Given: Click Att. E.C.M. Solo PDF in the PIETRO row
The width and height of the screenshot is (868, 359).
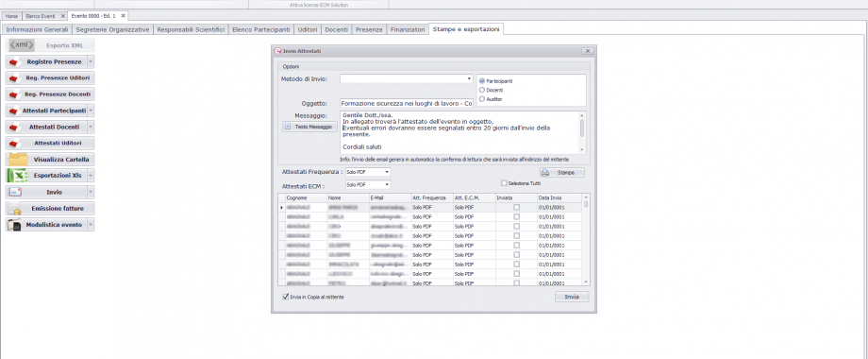Looking at the screenshot, I should [x=474, y=283].
